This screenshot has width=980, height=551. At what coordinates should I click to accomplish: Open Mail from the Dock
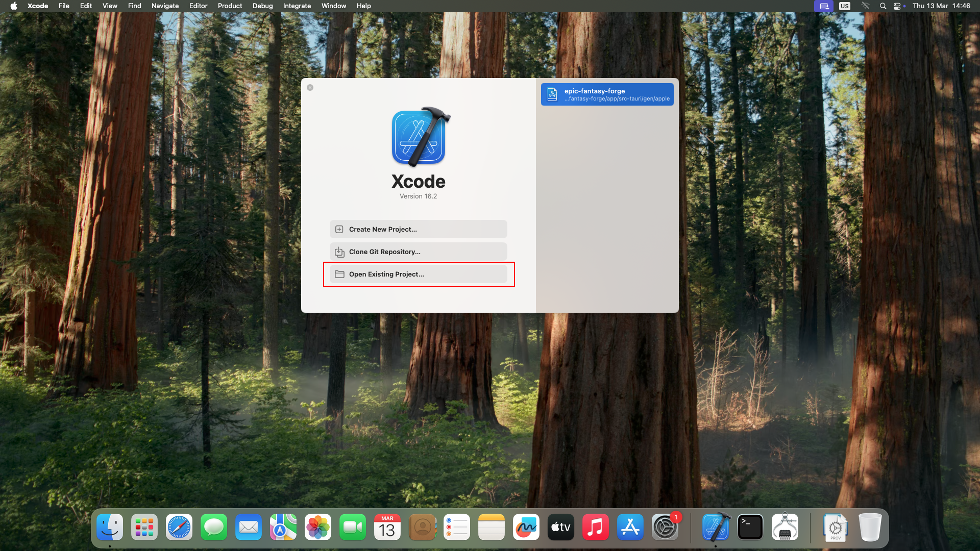pyautogui.click(x=249, y=527)
